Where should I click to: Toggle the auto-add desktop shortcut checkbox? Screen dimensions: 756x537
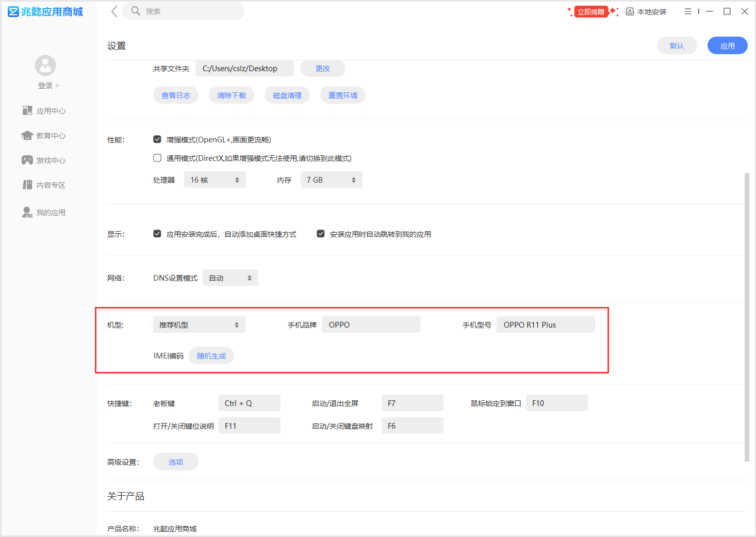[157, 234]
